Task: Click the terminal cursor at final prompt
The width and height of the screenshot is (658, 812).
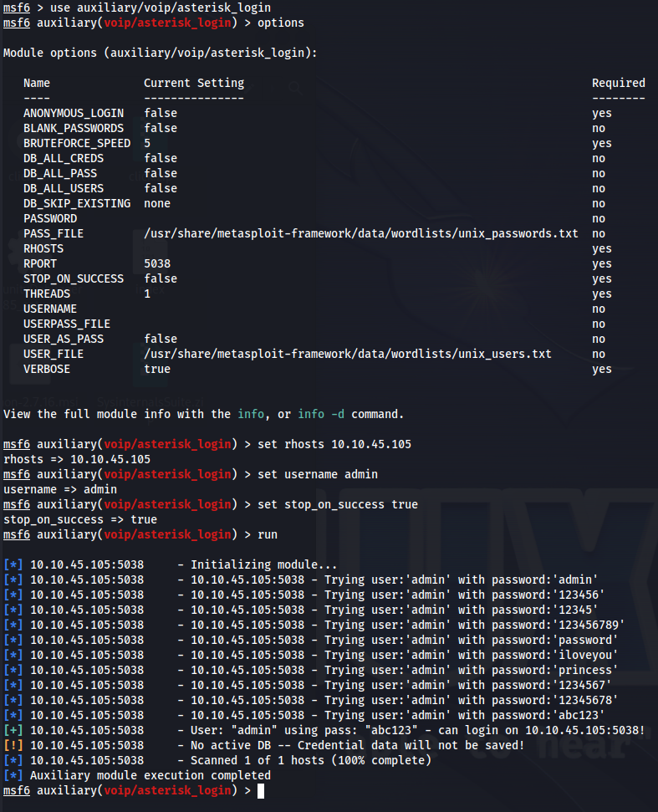Action: 261,791
